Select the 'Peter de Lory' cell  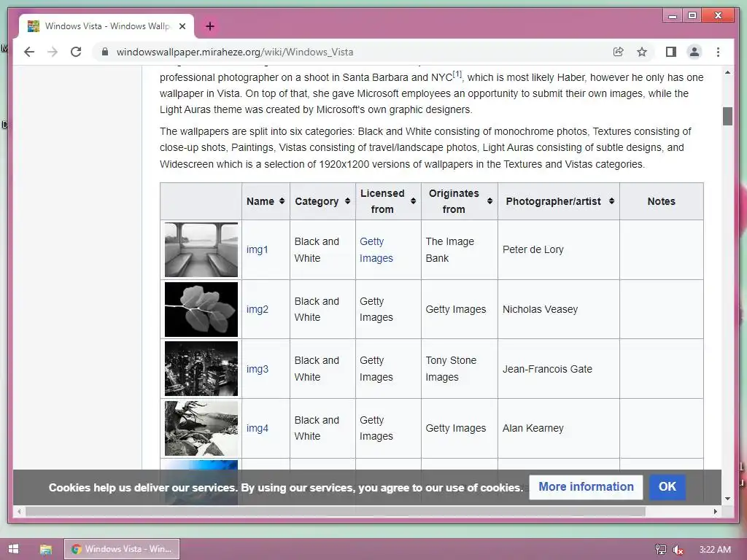click(x=558, y=249)
